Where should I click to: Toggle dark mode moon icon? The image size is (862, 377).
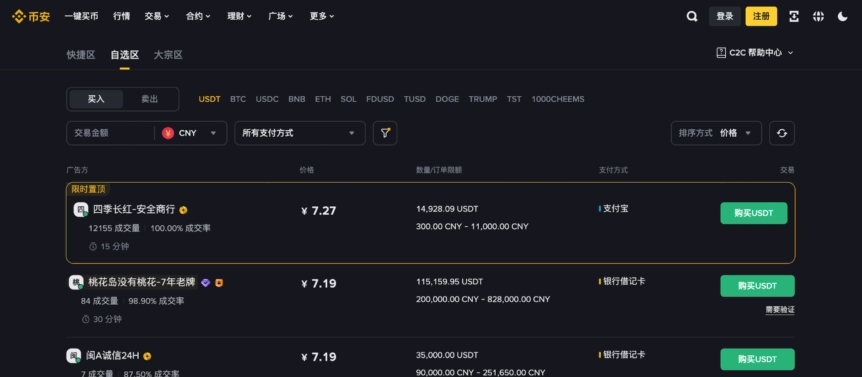[x=842, y=16]
